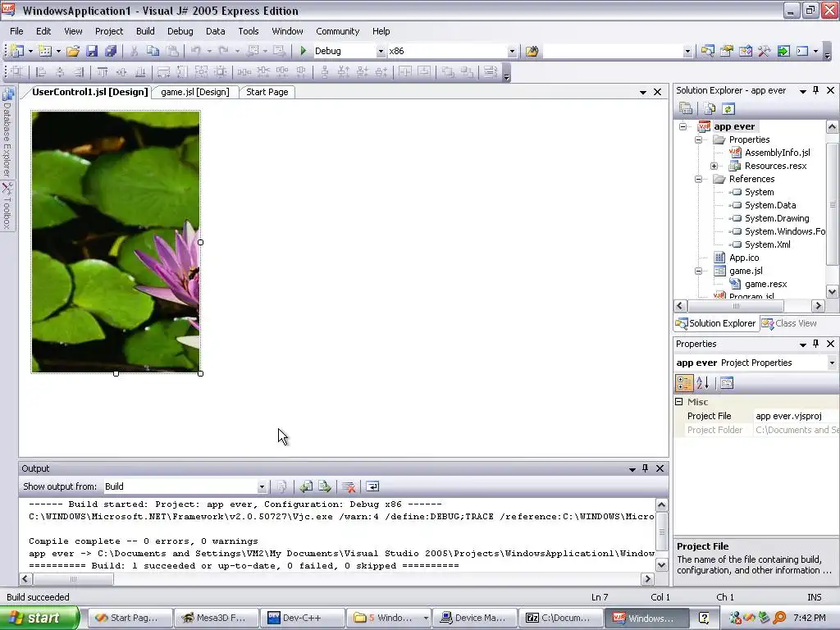Image resolution: width=840 pixels, height=630 pixels.
Task: Go to previous message in Output toolbar
Action: 306,486
